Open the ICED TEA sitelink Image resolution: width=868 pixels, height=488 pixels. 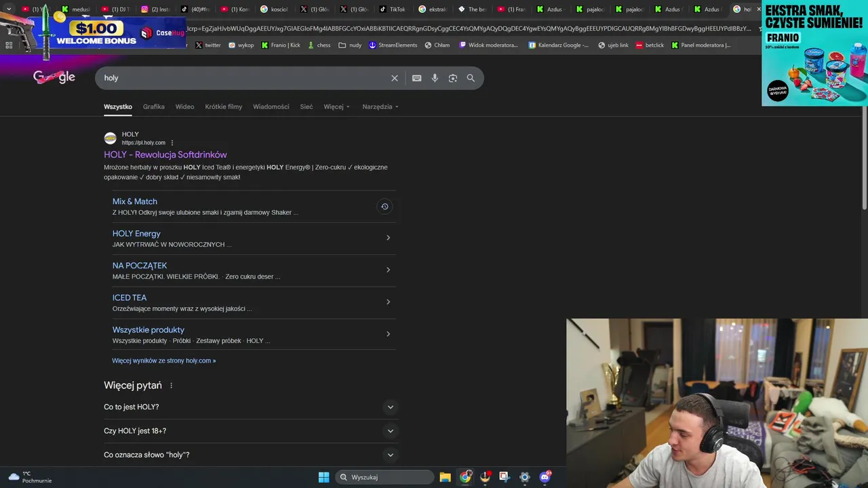(x=130, y=298)
